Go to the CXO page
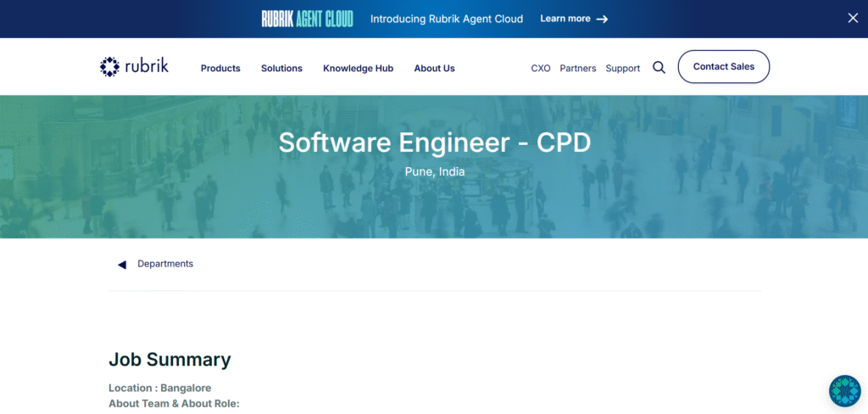Image resolution: width=868 pixels, height=414 pixels. [x=541, y=68]
